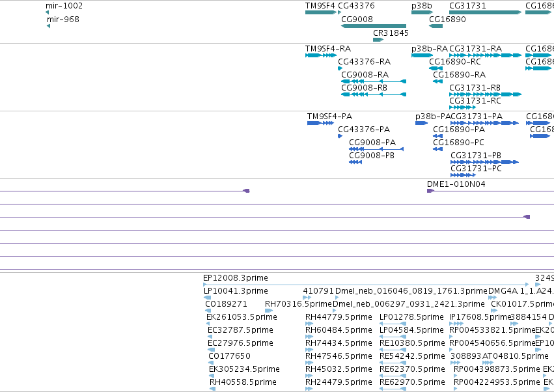The width and height of the screenshot is (554, 392).
Task: Click the 308893 EST label
Action: 465,356
